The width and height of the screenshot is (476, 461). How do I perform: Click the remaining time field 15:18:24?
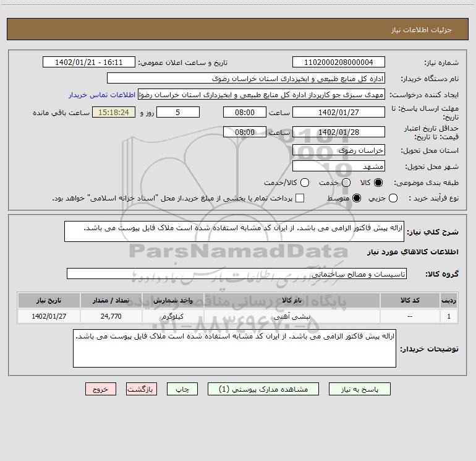[x=114, y=112]
